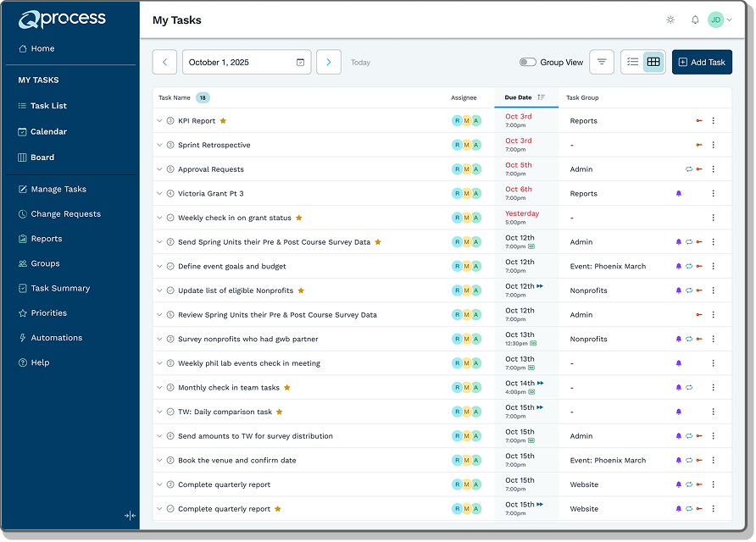Open the kebab menu for KPI Report
756x542 pixels.
pyautogui.click(x=713, y=121)
